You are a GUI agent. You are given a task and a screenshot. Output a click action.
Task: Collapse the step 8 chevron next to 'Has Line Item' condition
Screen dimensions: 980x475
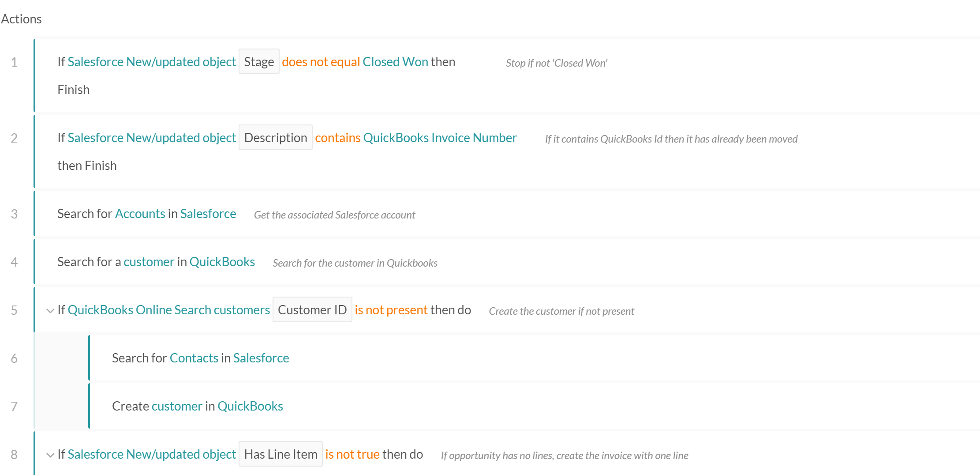(50, 455)
